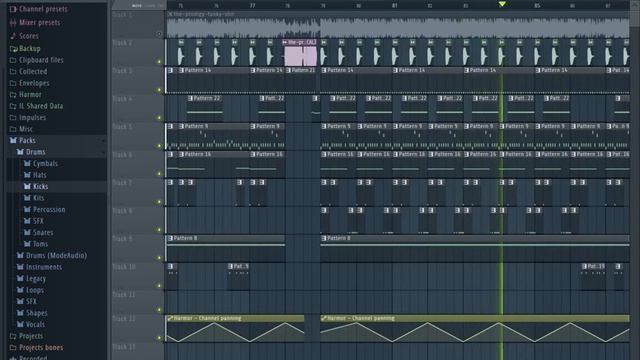Click the green playhead marker in ruler
Image resolution: width=640 pixels, height=360 pixels.
(502, 4)
